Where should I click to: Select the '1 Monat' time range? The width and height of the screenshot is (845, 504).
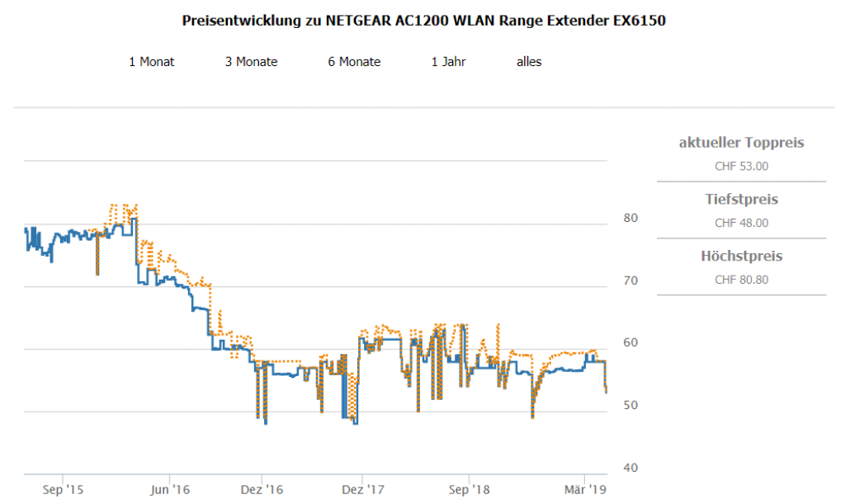[152, 62]
